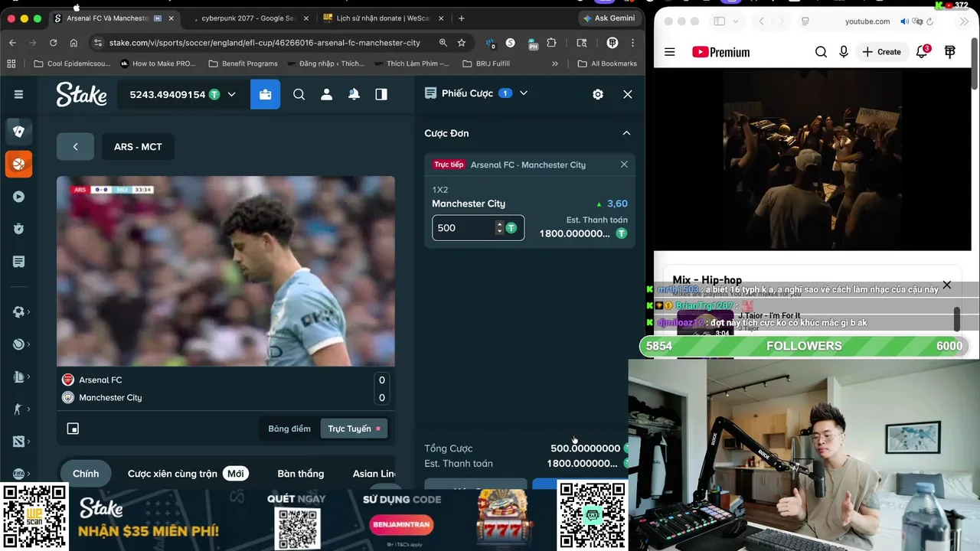
Task: Open bet slip settings gear
Action: pyautogui.click(x=598, y=94)
